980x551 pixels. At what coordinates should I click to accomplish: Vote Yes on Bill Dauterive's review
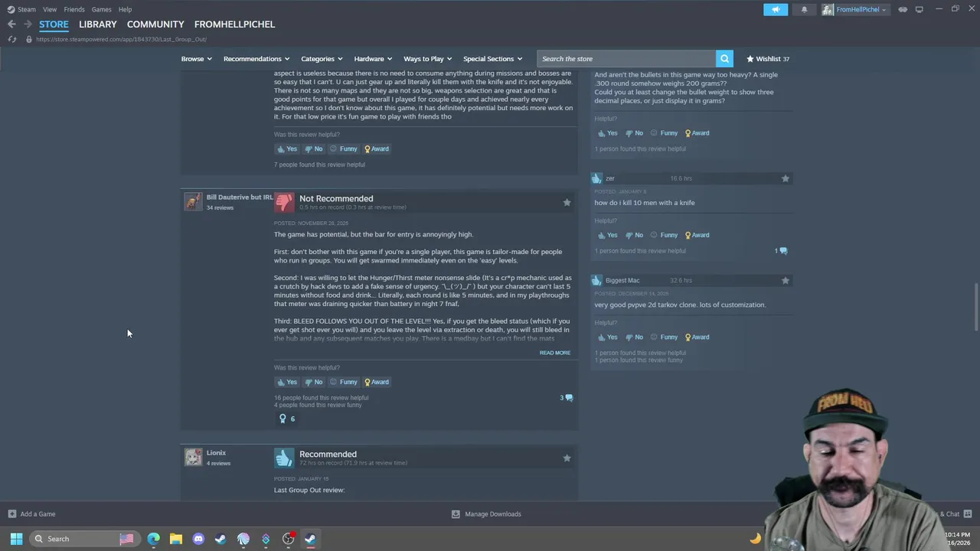pos(287,382)
